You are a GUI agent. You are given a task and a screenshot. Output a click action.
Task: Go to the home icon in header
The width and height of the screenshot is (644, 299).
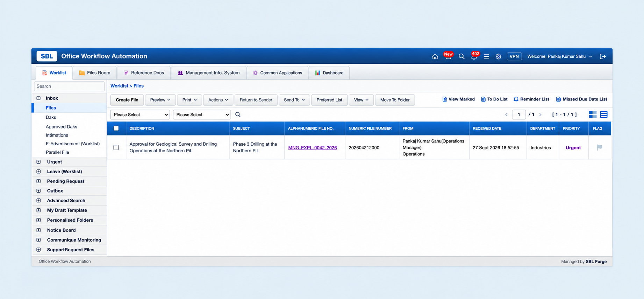(435, 56)
